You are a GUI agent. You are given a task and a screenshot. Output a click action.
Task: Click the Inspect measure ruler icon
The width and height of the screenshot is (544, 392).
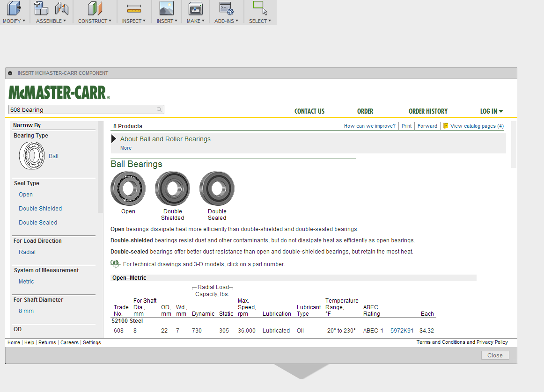134,9
